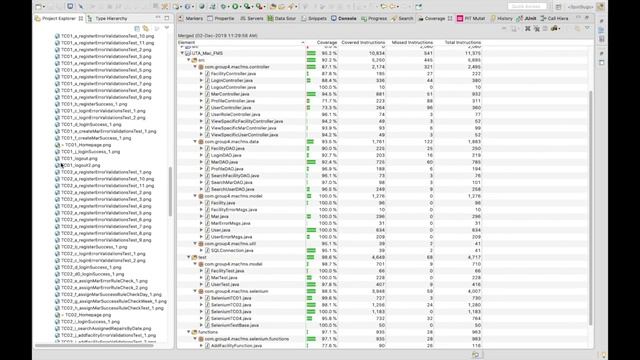Click the Coverage launch icon in main toolbar

(247, 7)
